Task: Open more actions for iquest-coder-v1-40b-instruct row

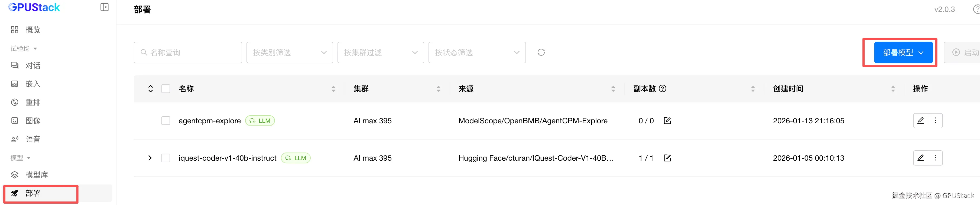Action: pyautogui.click(x=935, y=158)
